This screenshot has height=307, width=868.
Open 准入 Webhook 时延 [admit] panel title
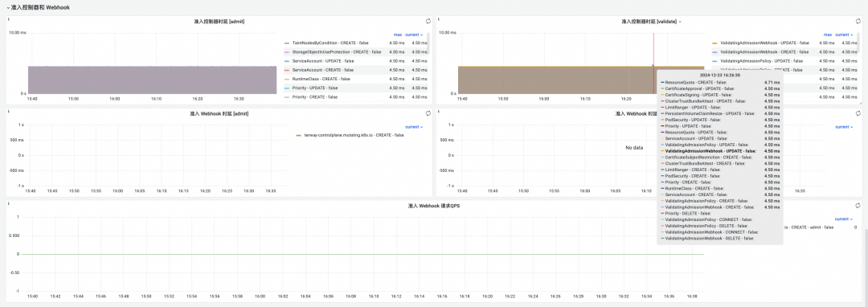pos(219,113)
